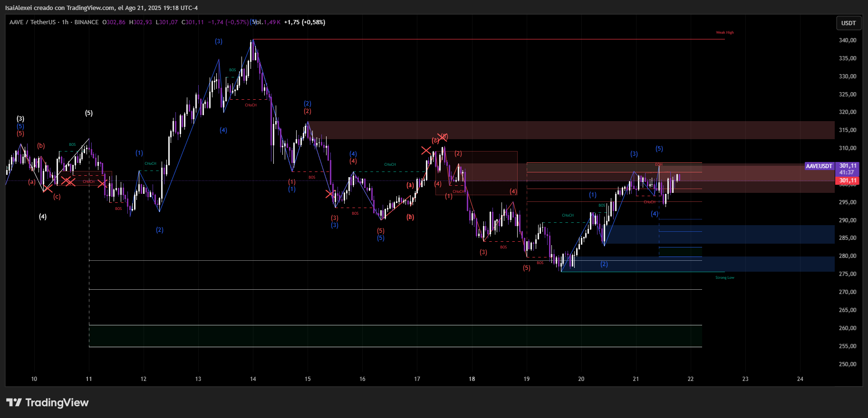Click the red X marker left of day 17 peak
Image resolution: width=868 pixels, height=418 pixels.
click(x=426, y=151)
